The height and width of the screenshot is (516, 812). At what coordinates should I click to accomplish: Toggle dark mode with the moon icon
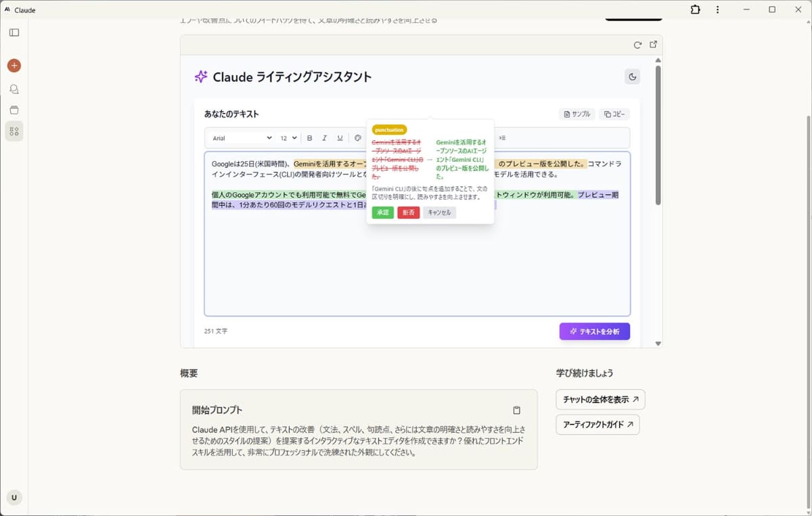(632, 77)
